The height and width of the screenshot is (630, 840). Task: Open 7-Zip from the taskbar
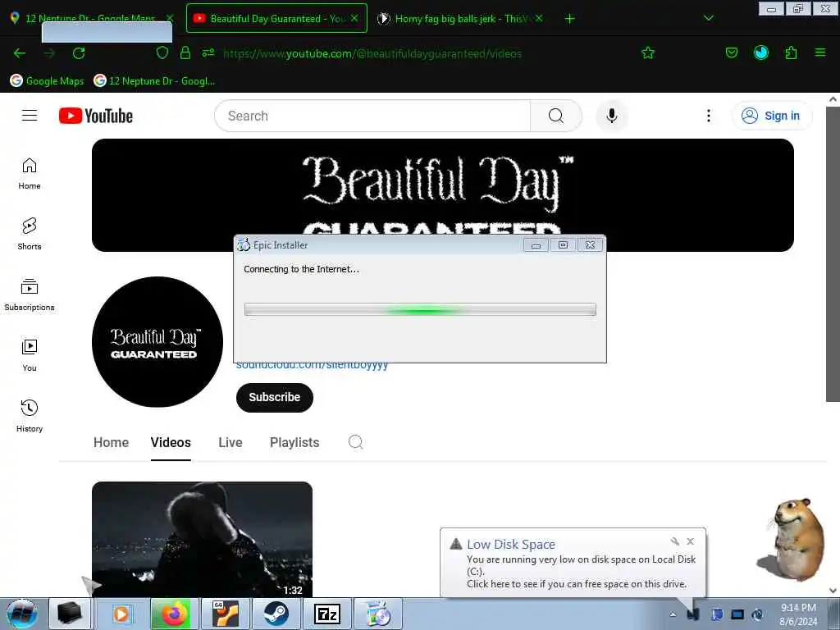click(x=327, y=614)
